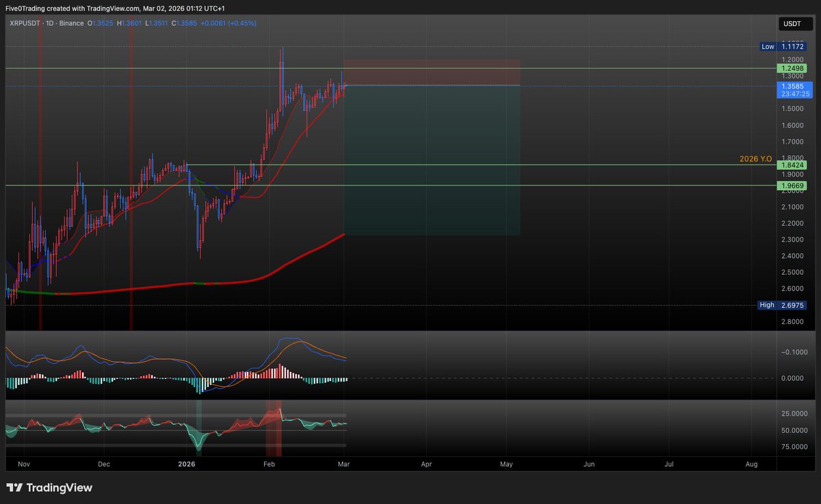This screenshot has width=821, height=504.
Task: Click the green 1.2498 price level label
Action: 792,68
